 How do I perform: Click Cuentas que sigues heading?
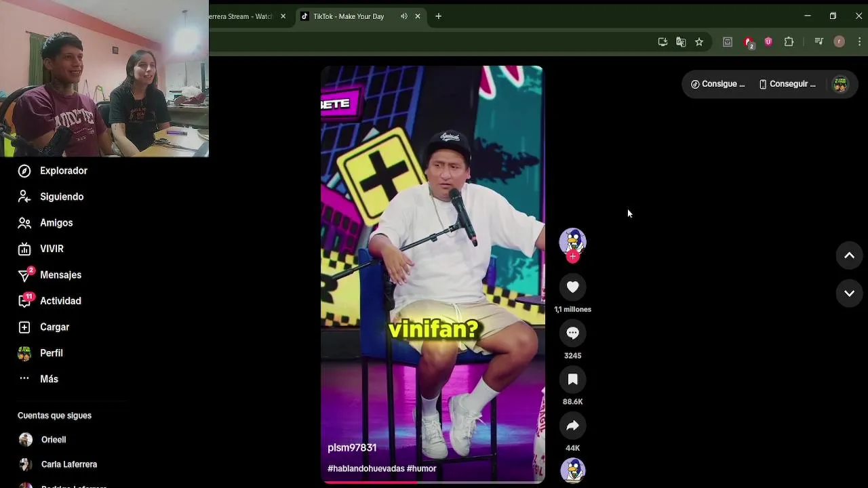click(x=54, y=415)
